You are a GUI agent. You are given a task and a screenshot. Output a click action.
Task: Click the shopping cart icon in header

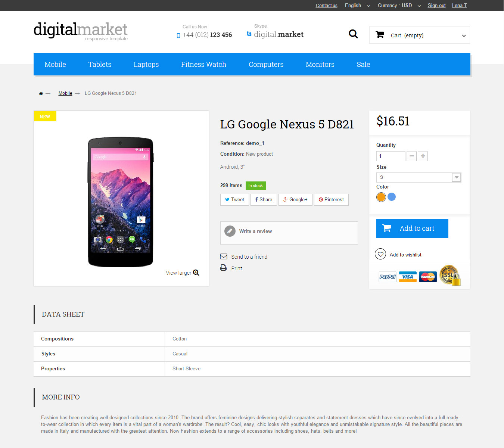(x=380, y=35)
